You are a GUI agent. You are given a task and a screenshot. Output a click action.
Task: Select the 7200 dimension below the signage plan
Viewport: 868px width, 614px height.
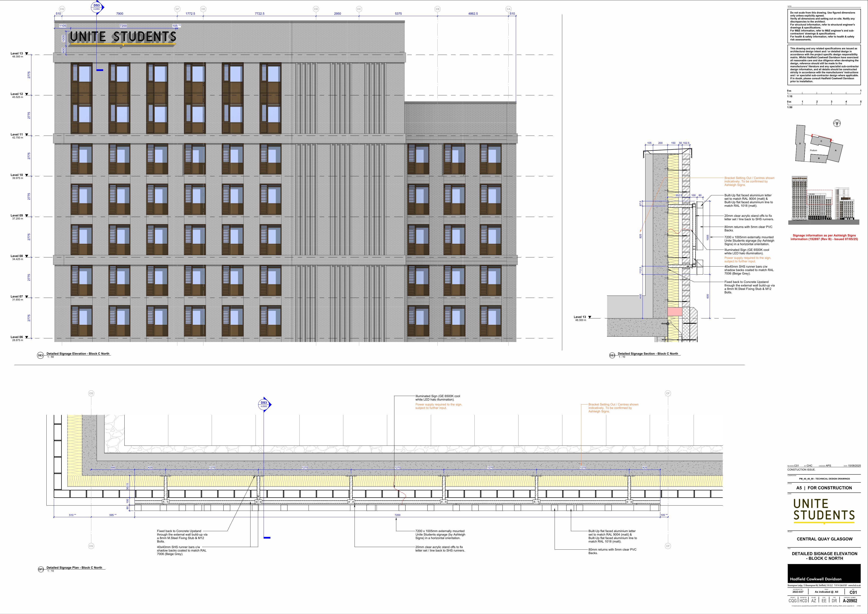(x=397, y=515)
